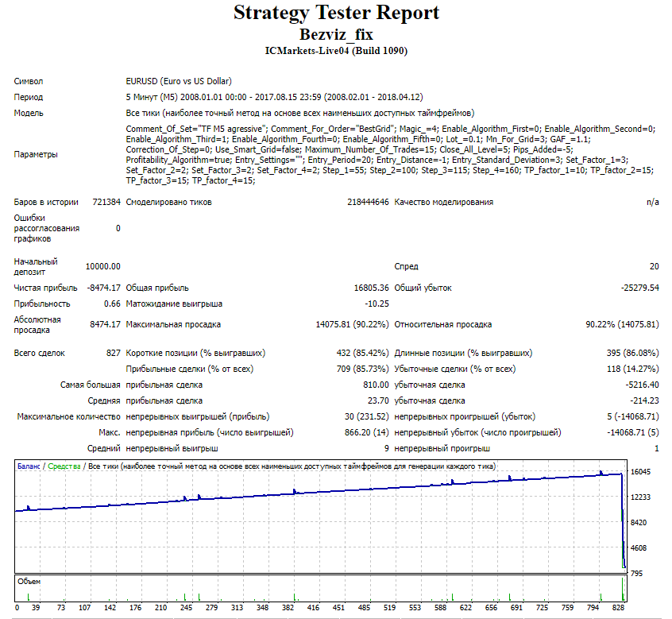Click the Баланс legend label on chart
Image resolution: width=672 pixels, height=619 pixels.
tap(29, 466)
